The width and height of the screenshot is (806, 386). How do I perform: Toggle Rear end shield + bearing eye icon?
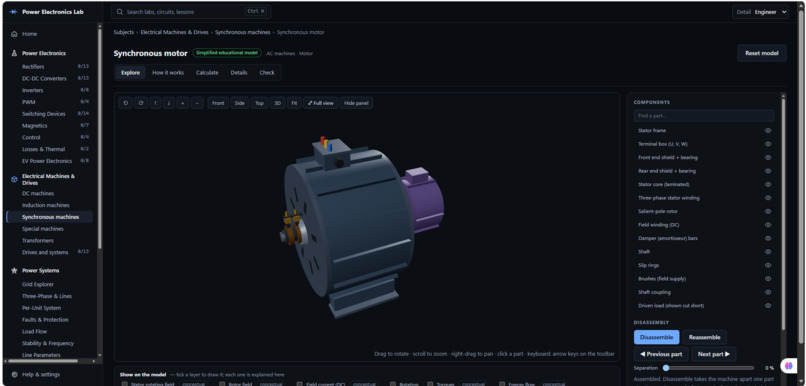click(x=768, y=171)
